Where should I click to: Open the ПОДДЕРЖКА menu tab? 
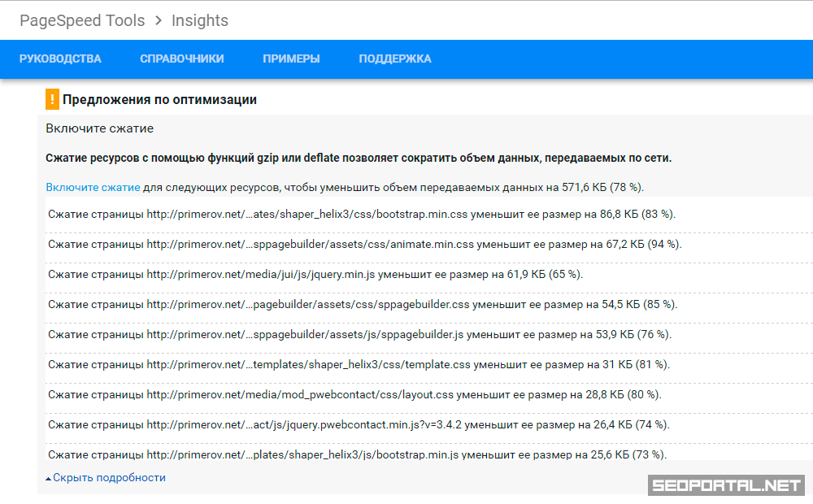[394, 59]
